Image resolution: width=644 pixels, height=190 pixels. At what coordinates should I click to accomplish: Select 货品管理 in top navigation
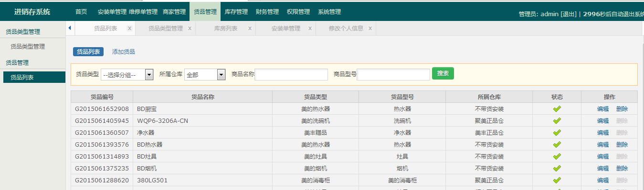click(205, 11)
